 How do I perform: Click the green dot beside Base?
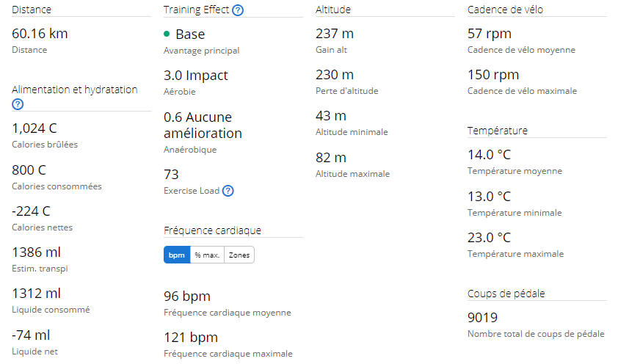tap(167, 34)
